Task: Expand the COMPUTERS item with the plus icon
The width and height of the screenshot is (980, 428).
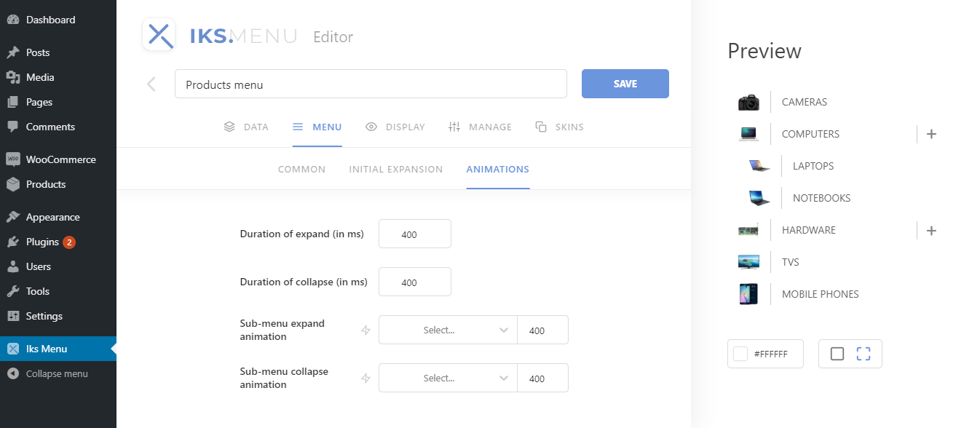Action: point(931,134)
